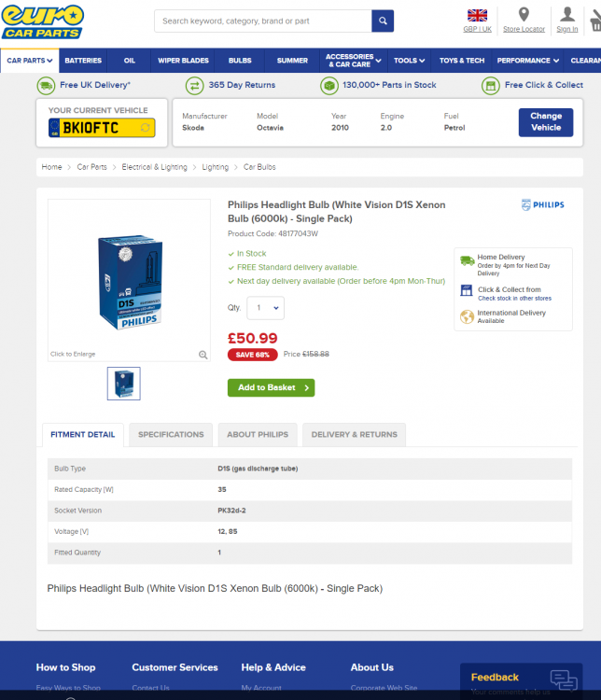Screen dimensions: 601x700
Task: Click the 365 Day Returns arrows icon
Action: coord(195,85)
